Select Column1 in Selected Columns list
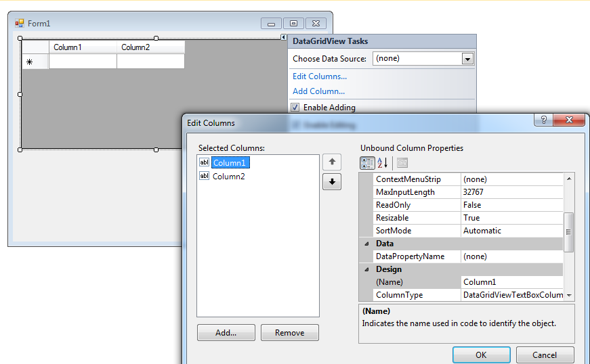 tap(230, 162)
